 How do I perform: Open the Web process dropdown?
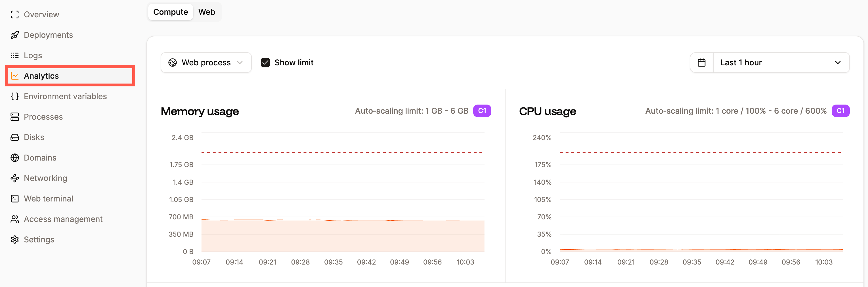point(206,63)
